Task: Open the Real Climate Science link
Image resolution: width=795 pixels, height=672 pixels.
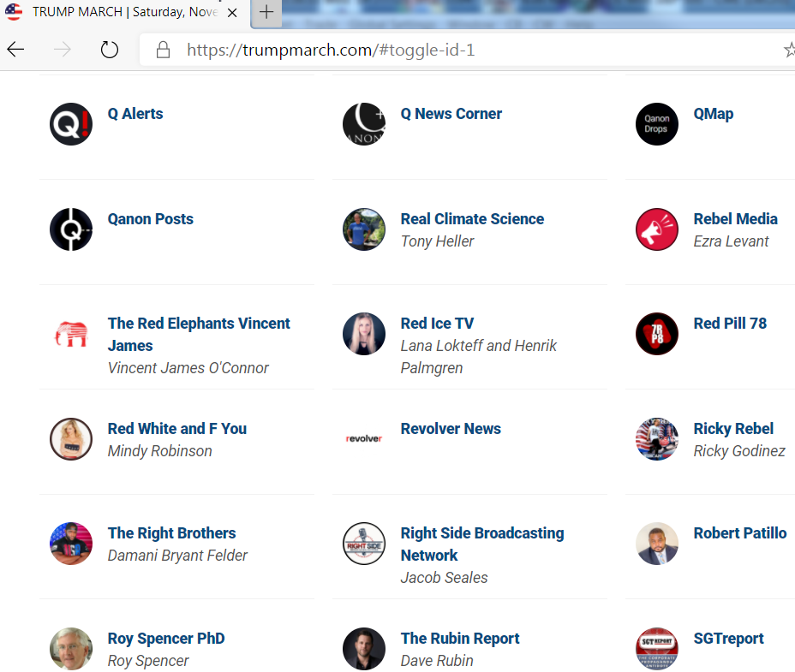Action: 472,219
